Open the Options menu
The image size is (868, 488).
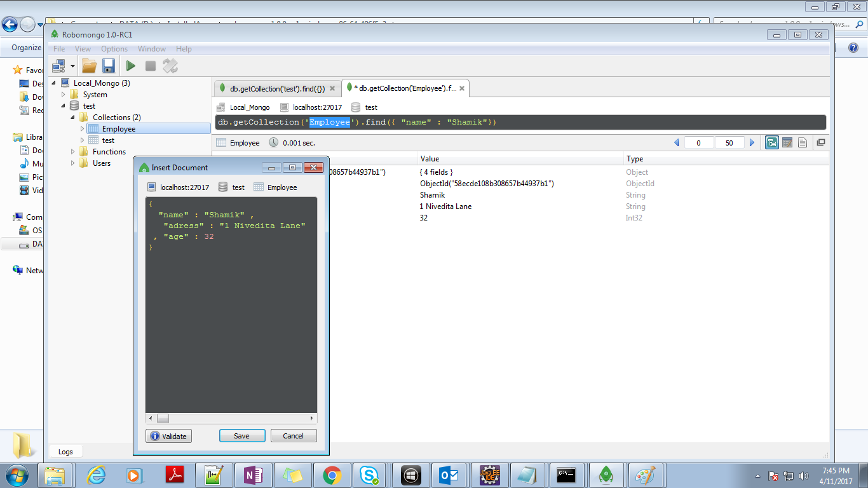click(114, 49)
